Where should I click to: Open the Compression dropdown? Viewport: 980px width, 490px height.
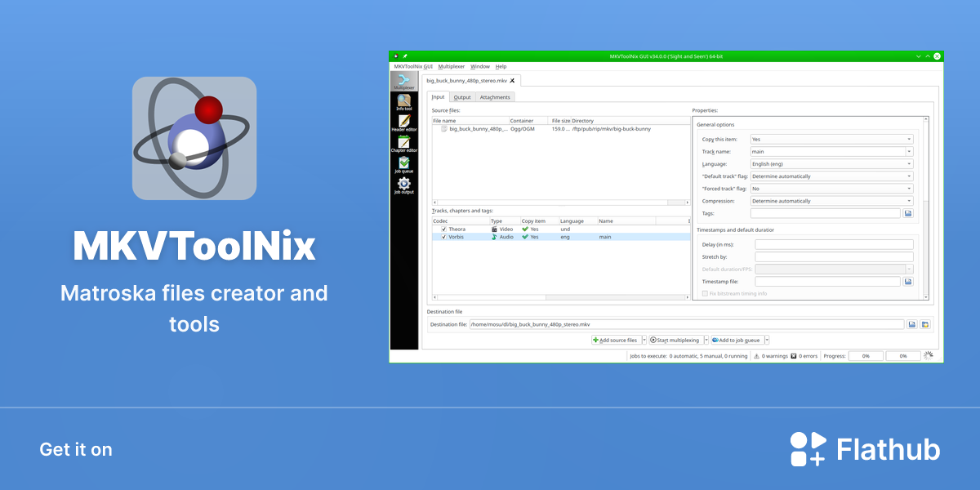pyautogui.click(x=831, y=201)
